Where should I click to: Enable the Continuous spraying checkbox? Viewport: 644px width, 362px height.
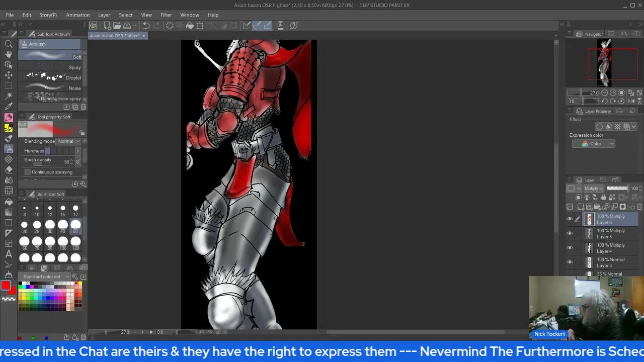28,172
